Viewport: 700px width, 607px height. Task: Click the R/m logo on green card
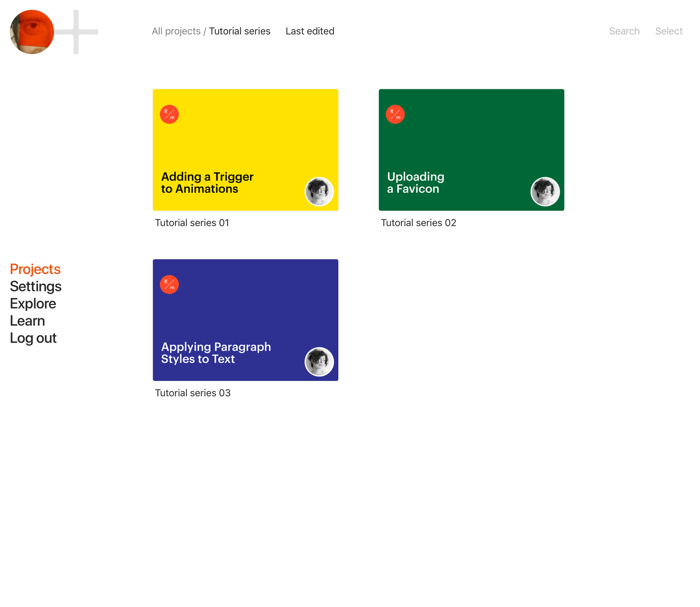click(395, 114)
